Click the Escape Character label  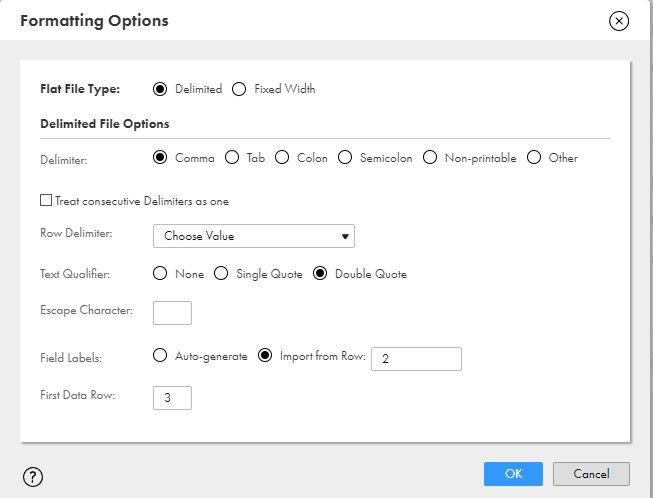[86, 310]
